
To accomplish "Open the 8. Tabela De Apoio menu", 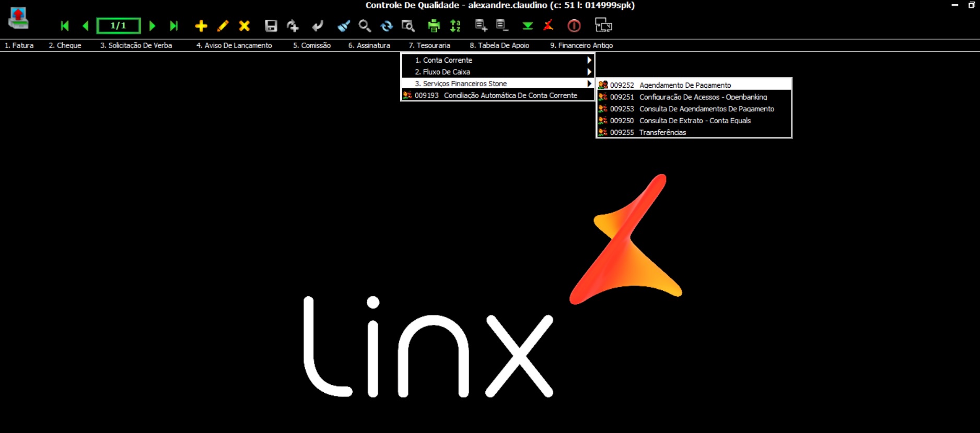I will [499, 45].
